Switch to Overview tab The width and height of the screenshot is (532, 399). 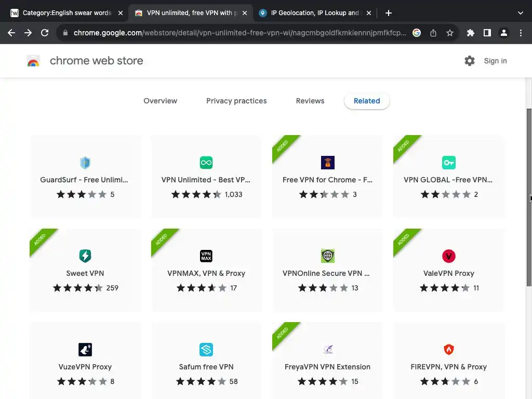(x=160, y=101)
